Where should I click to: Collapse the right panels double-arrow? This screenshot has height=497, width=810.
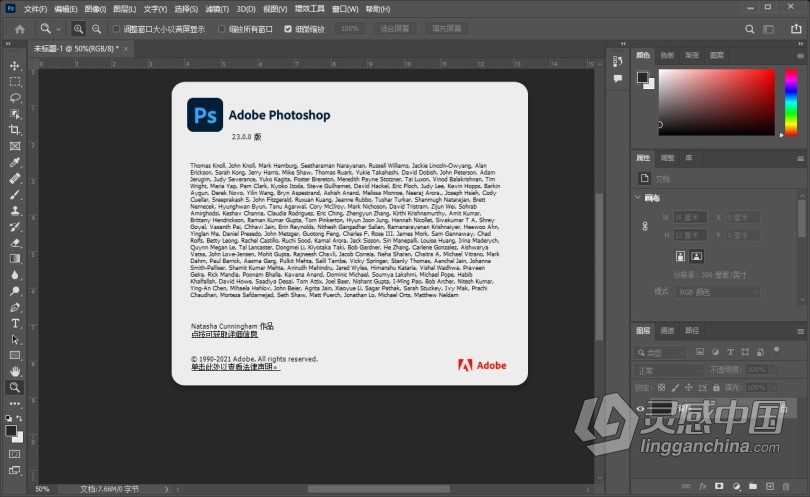point(801,44)
